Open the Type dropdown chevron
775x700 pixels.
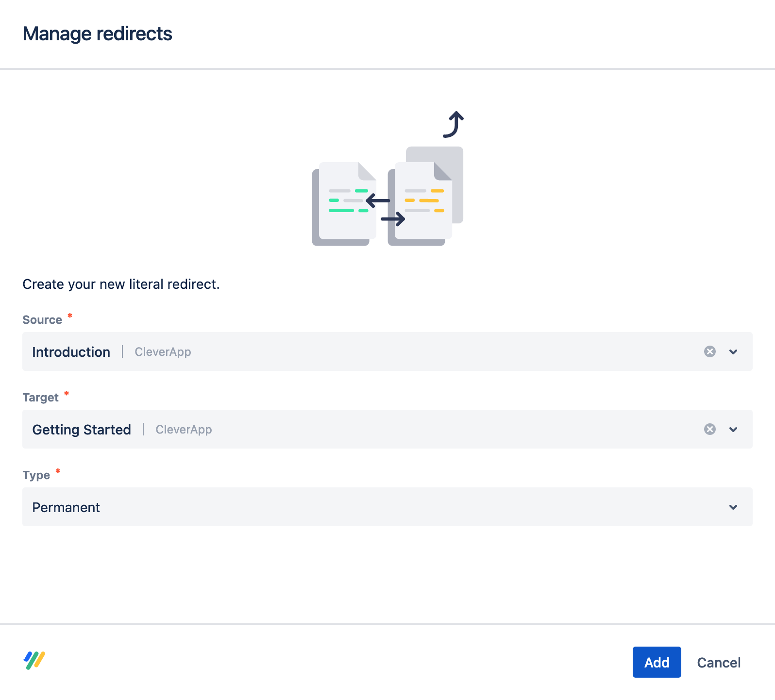coord(733,507)
